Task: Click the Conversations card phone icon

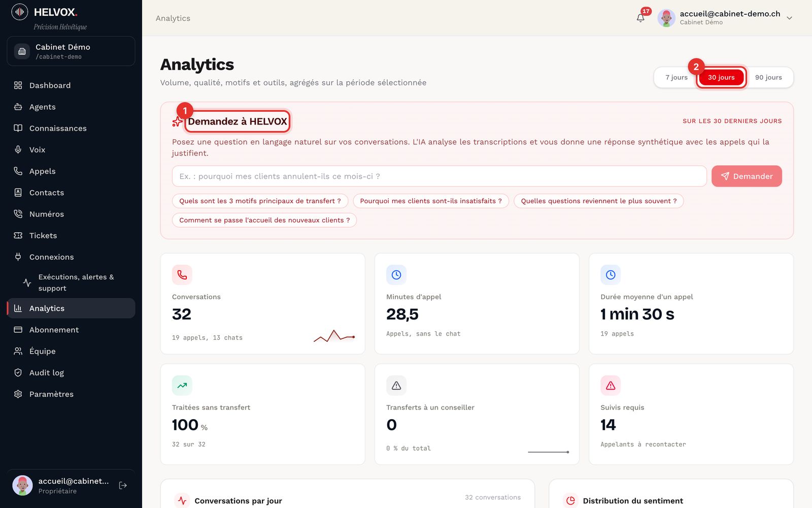Action: pyautogui.click(x=182, y=275)
